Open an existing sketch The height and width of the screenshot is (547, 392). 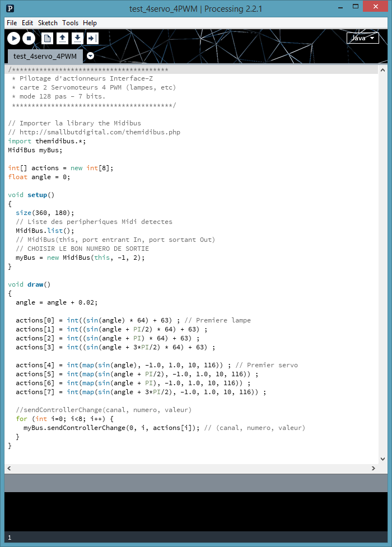click(63, 38)
